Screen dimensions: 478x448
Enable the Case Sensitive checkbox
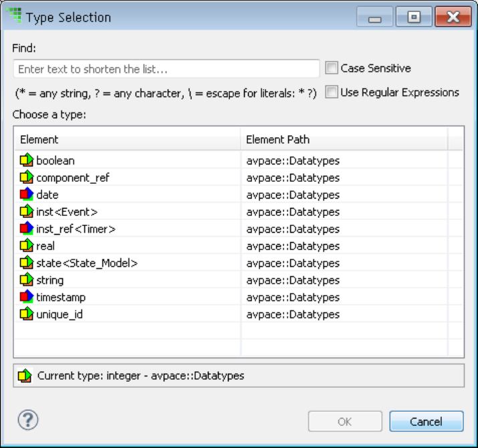pyautogui.click(x=332, y=68)
